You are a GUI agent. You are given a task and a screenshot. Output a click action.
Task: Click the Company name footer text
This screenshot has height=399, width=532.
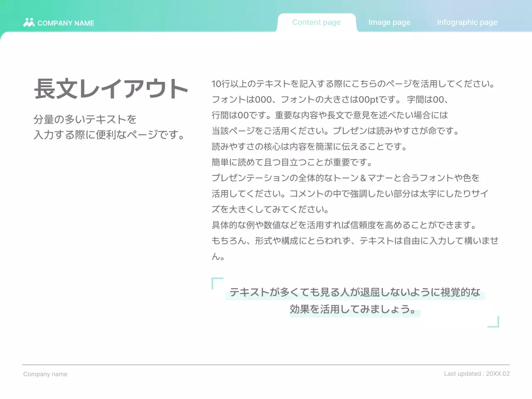(x=45, y=374)
